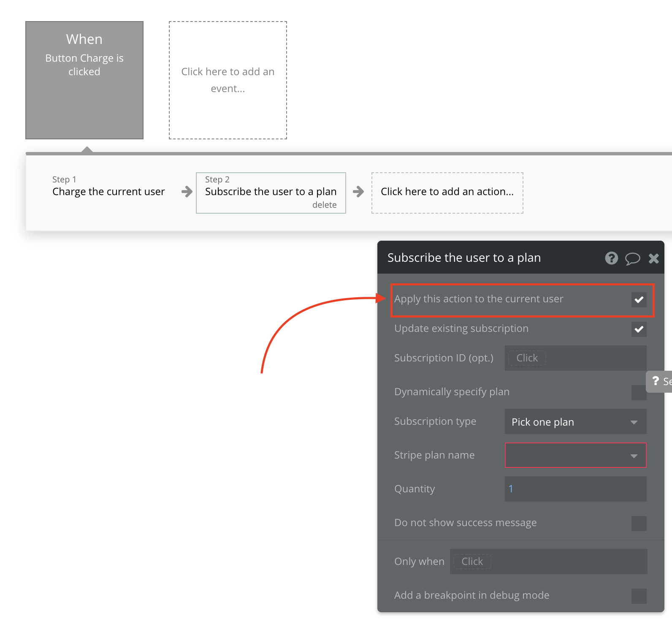Uncheck Apply this action to the current user
This screenshot has height=619, width=672.
639,299
